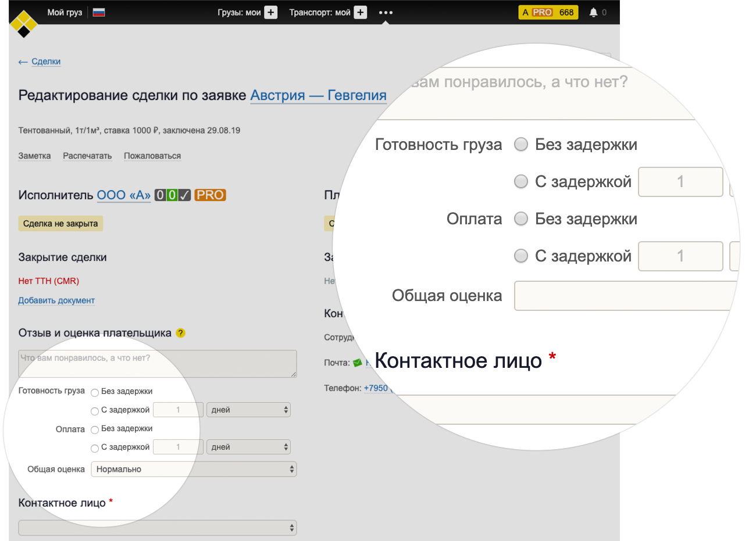Click the plus icon next to Транспорт: мой
Image resolution: width=756 pixels, height=541 pixels.
[361, 12]
